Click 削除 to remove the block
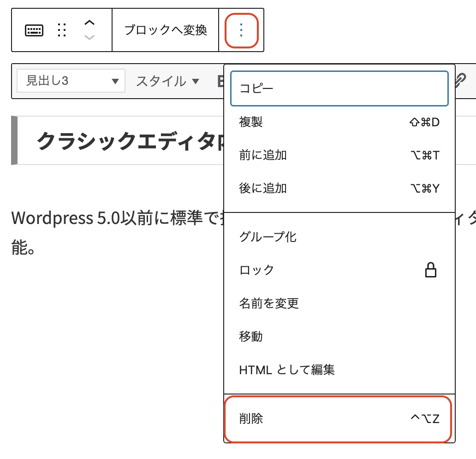The height and width of the screenshot is (459, 476). 339,418
